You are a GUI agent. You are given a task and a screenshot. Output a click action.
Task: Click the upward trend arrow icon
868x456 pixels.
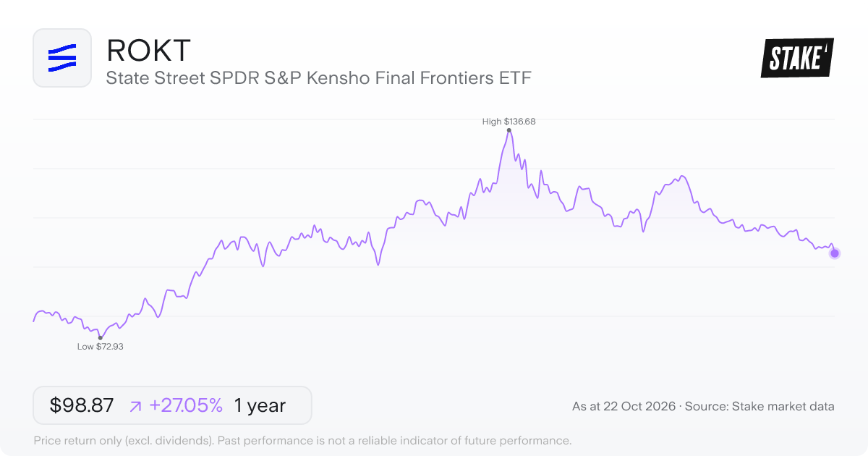[x=135, y=406]
